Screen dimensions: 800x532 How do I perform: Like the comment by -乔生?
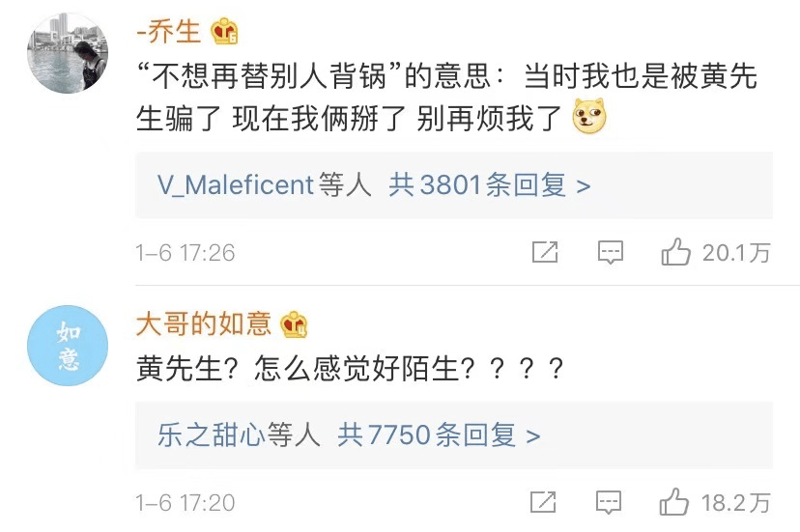[x=676, y=252]
